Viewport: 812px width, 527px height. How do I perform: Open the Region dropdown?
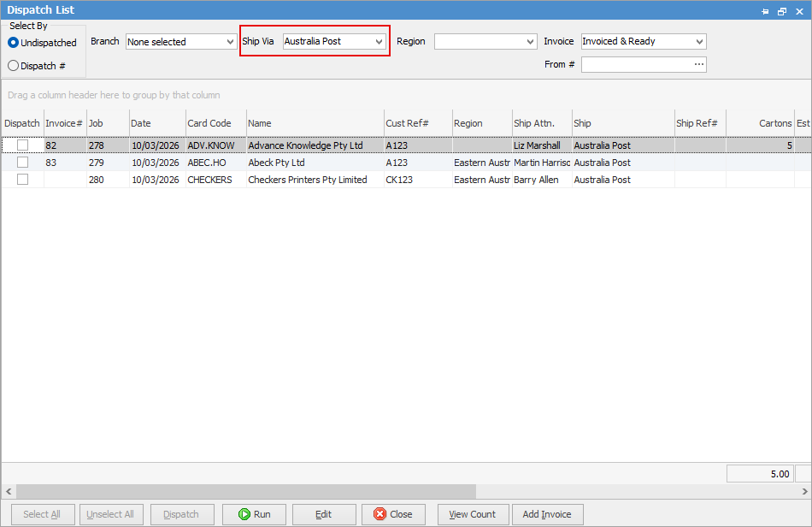pos(530,41)
